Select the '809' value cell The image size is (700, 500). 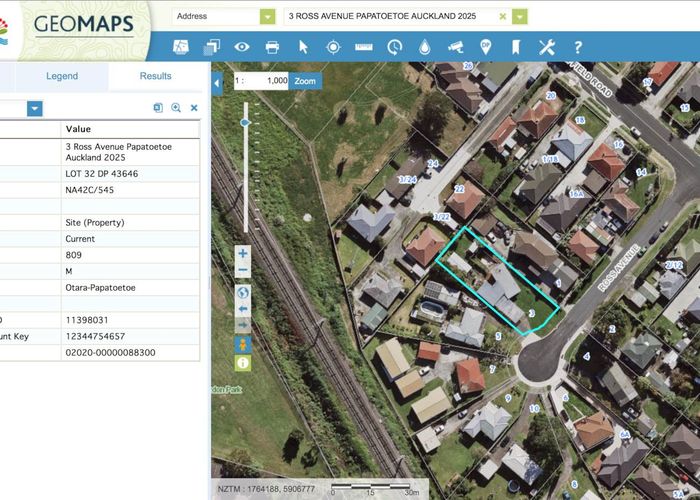pos(130,255)
